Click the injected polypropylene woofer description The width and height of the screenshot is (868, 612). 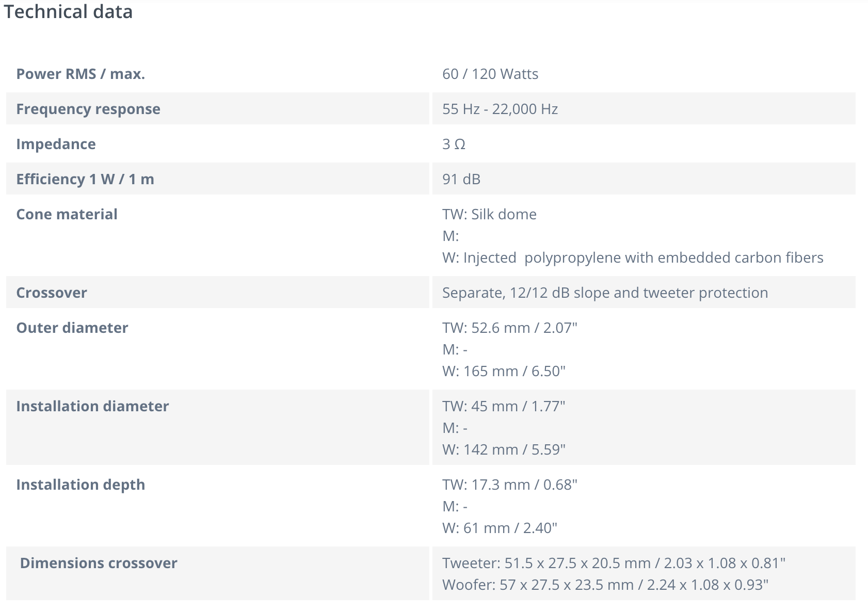632,258
